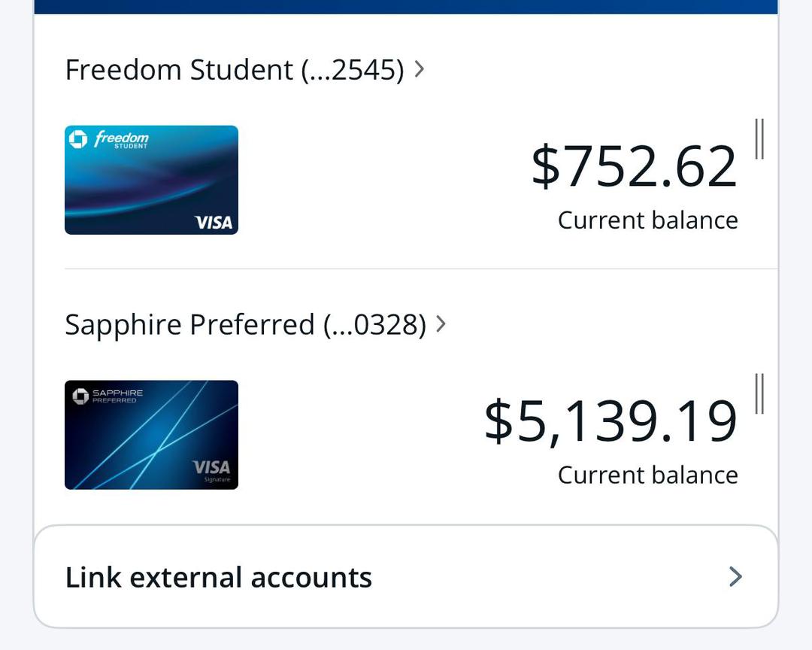812x650 pixels.
Task: Open the Freedom Student (...2545) account
Action: (x=234, y=70)
